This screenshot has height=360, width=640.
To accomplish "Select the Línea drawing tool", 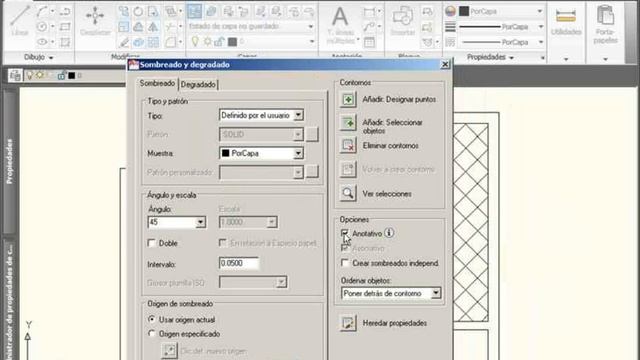I will click(x=20, y=20).
